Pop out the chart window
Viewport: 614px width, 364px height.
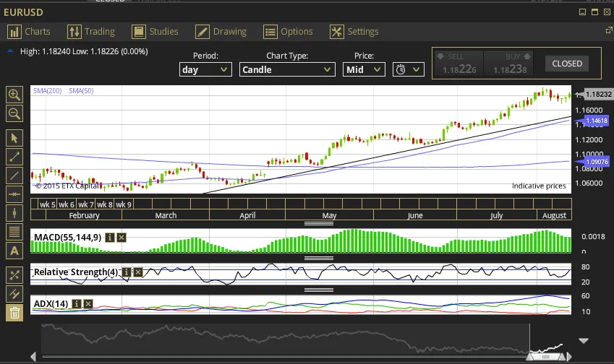pyautogui.click(x=609, y=30)
